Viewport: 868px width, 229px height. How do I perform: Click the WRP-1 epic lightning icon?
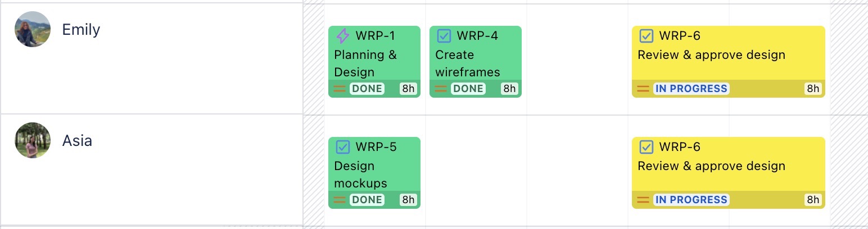click(342, 36)
